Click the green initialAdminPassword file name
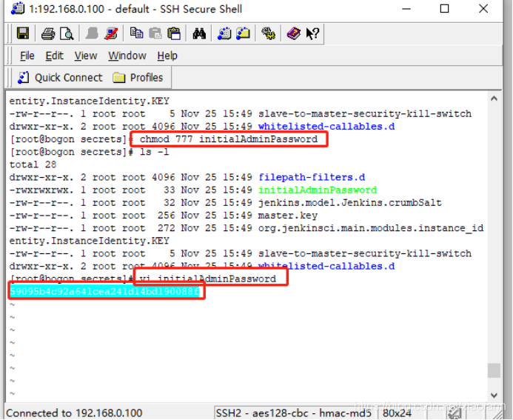This screenshot has width=513, height=420. (318, 190)
